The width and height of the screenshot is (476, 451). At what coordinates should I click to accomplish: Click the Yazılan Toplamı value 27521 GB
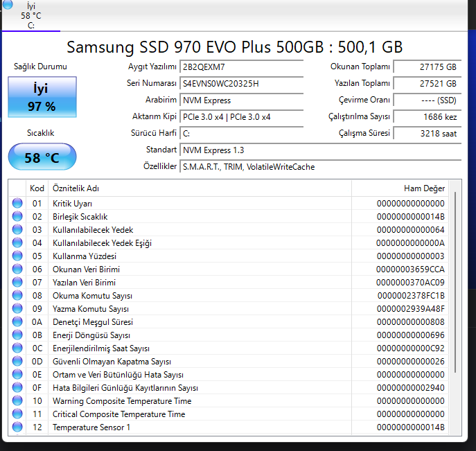click(427, 83)
